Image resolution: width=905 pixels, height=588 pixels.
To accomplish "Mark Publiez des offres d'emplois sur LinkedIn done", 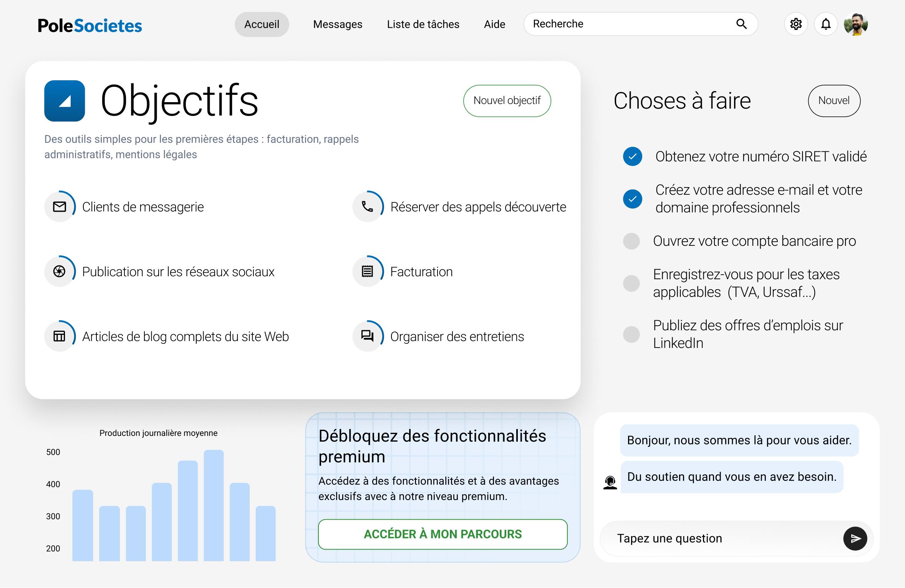I will [x=632, y=334].
